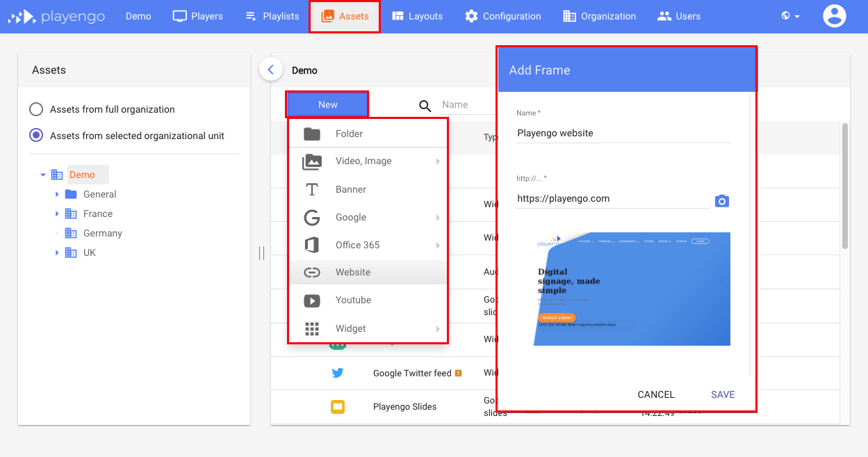Click Google Twitter feed row text
868x457 pixels.
pyautogui.click(x=412, y=374)
